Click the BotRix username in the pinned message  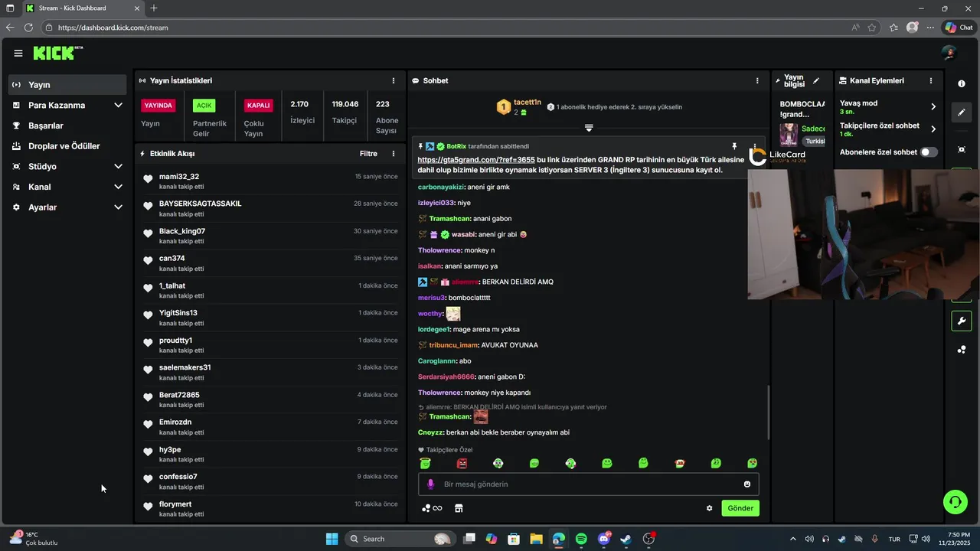coord(456,146)
